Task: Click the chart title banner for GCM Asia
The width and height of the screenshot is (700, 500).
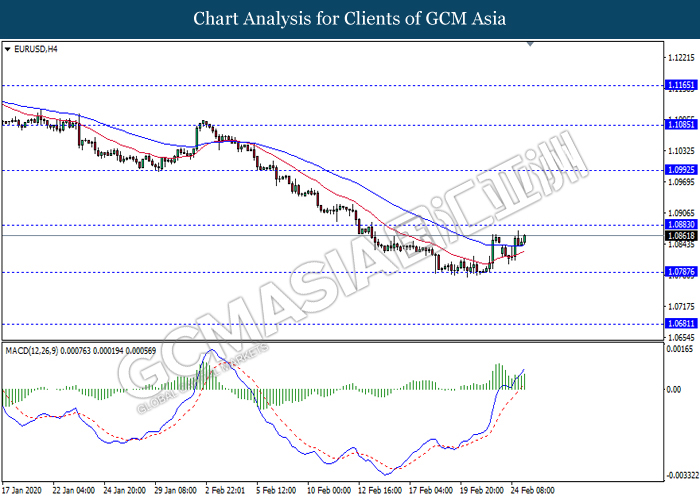Action: [349, 19]
